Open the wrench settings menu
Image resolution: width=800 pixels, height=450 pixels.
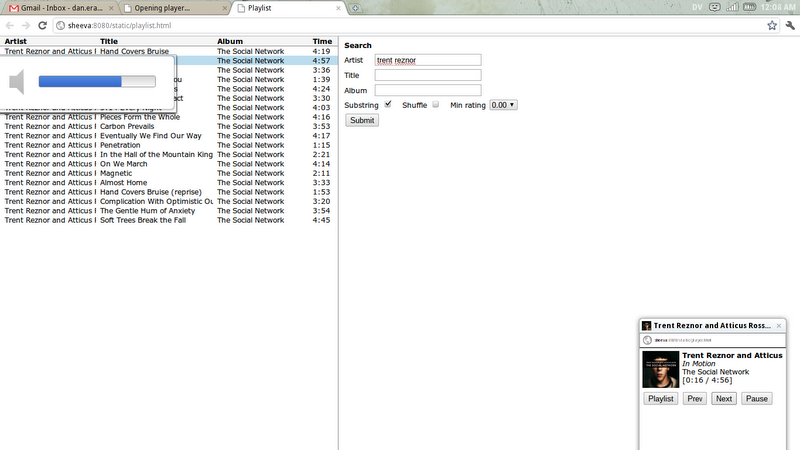click(x=790, y=26)
